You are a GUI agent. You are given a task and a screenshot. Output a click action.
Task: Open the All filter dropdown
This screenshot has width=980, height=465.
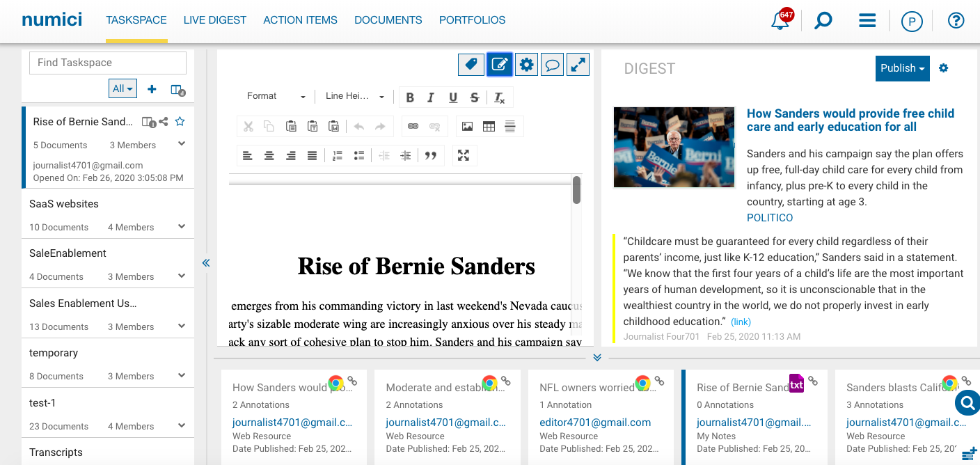coord(122,88)
